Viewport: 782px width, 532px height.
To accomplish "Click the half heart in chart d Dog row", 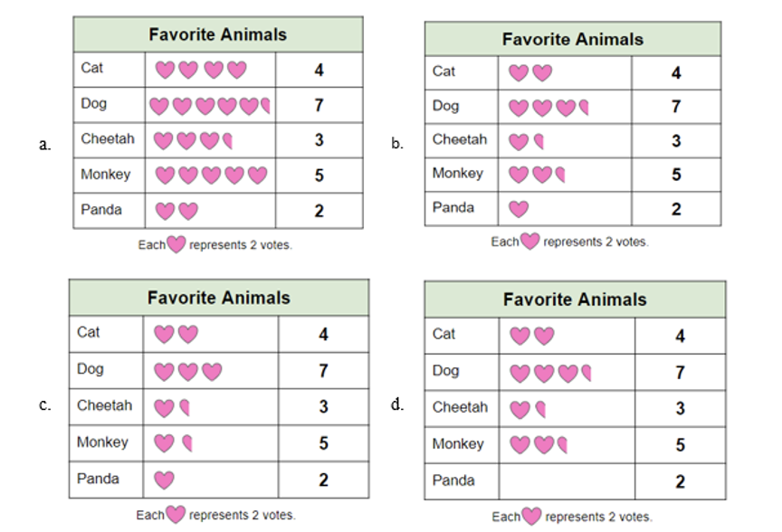I will click(x=586, y=373).
